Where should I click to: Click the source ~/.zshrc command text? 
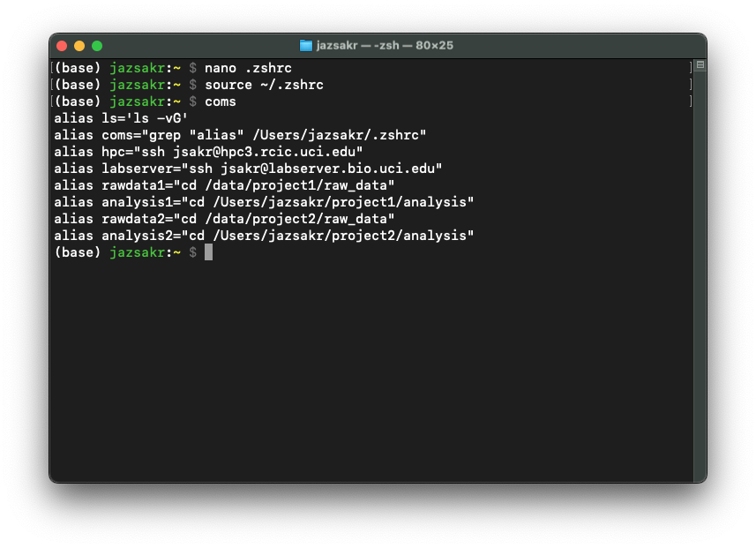pyautogui.click(x=266, y=84)
